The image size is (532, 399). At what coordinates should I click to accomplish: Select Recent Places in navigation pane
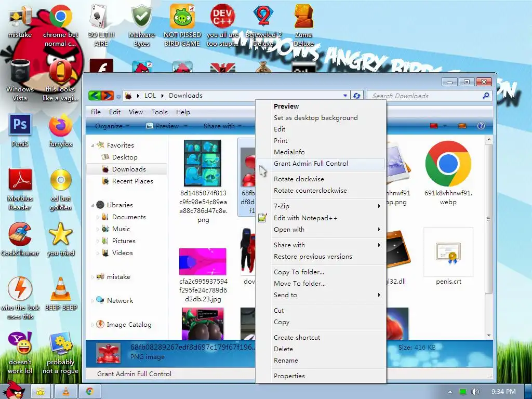pos(132,181)
